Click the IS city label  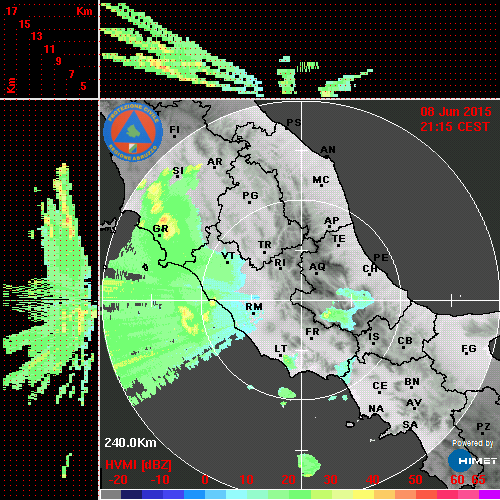point(374,337)
